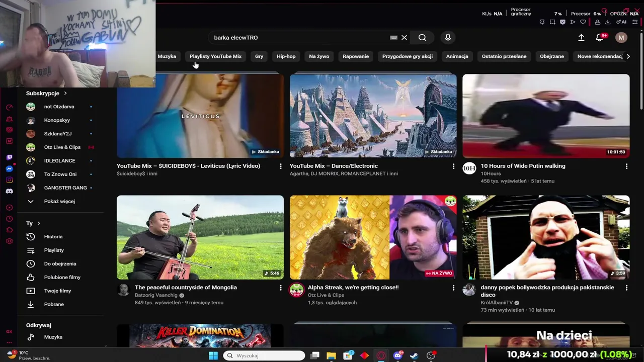Open the downloads icon in browser toolbar
This screenshot has width=644, height=362.
[608, 22]
